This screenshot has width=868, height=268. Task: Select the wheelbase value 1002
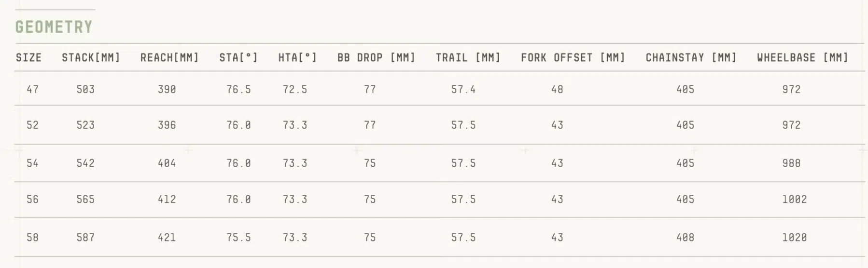coord(794,200)
